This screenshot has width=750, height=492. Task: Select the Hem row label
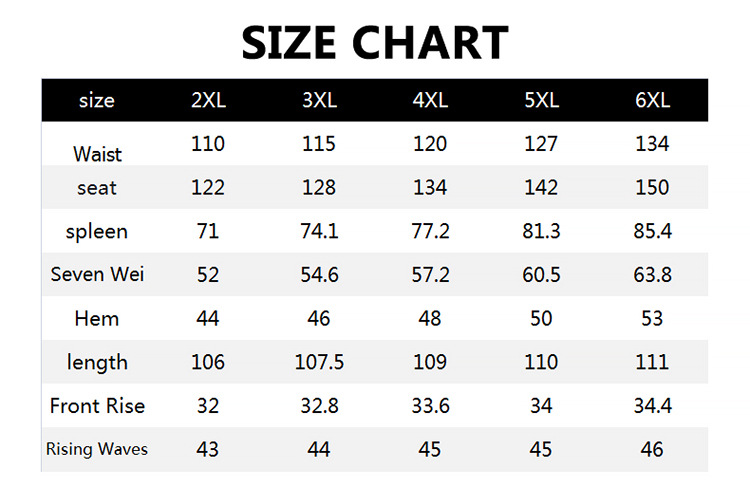(x=97, y=319)
